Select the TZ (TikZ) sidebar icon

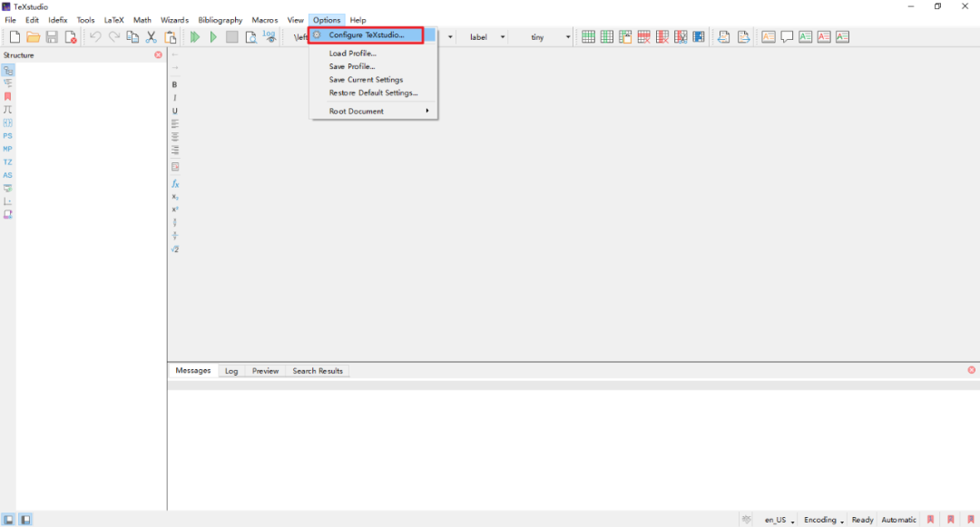(8, 162)
